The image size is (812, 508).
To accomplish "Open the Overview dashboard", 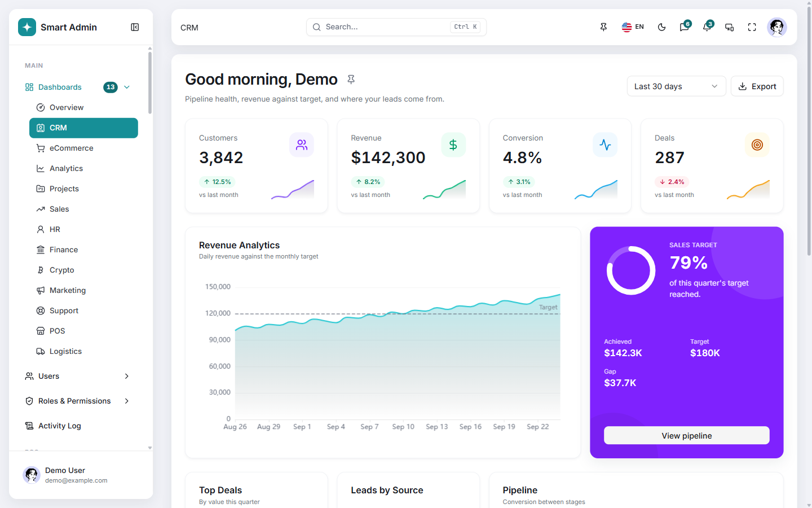I will coord(83,107).
